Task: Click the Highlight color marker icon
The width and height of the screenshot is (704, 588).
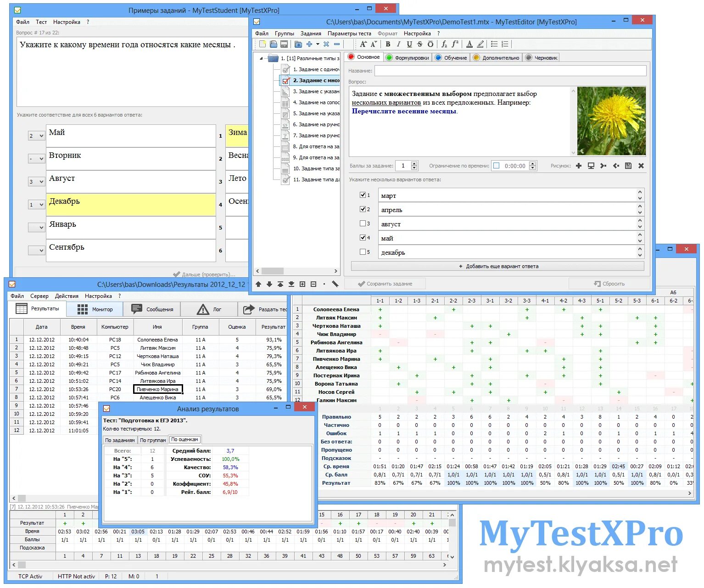Action: (480, 44)
